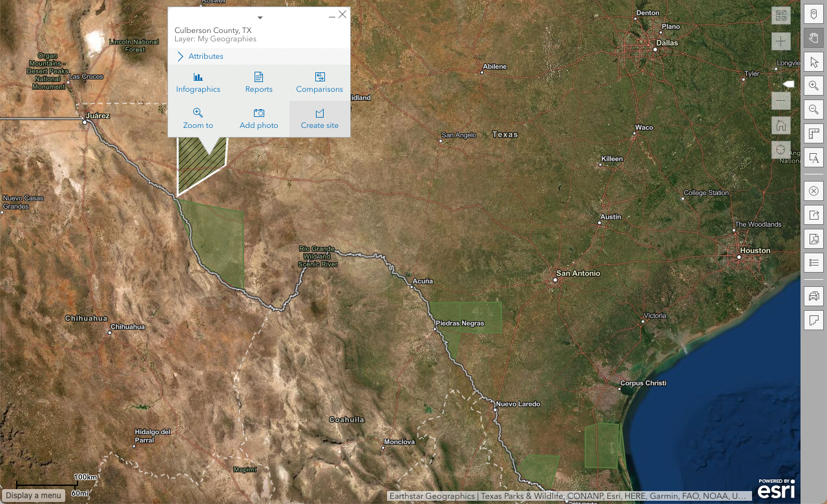Select the zoom-in magnifier tool
The image size is (827, 504).
click(813, 86)
